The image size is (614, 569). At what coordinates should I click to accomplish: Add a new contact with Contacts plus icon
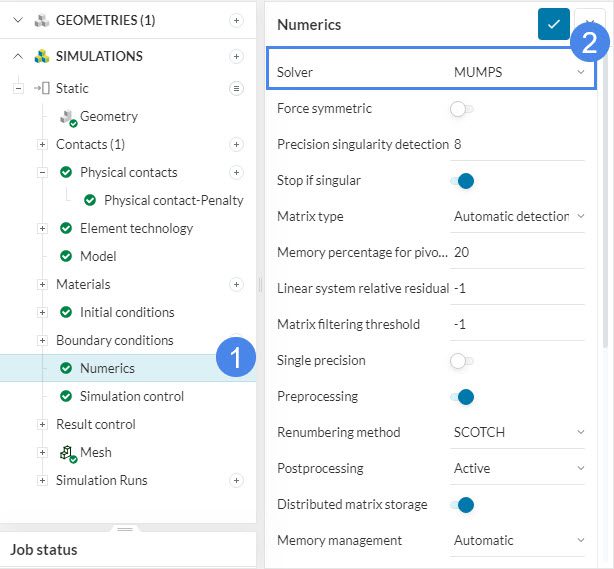[236, 144]
